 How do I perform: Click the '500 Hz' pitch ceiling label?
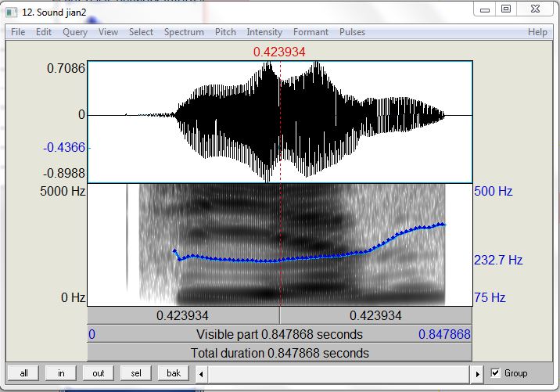point(494,191)
